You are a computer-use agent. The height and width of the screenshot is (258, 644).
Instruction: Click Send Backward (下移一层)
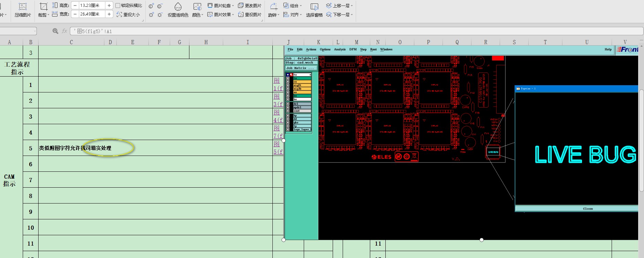[x=337, y=14]
